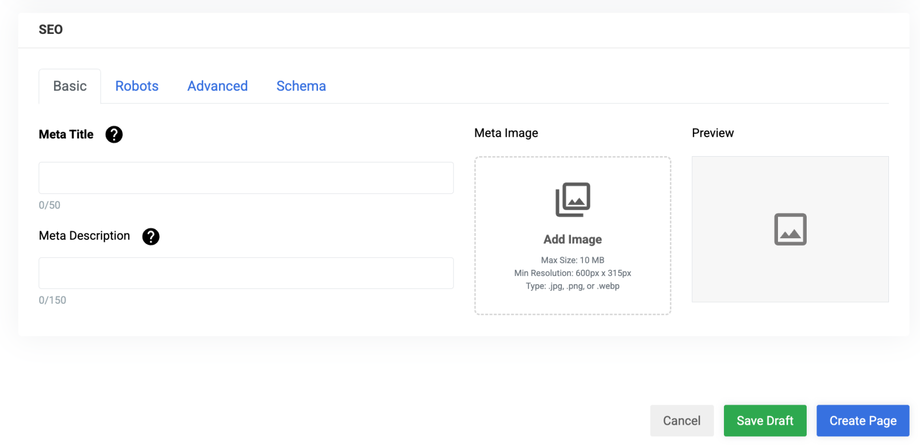Go to the Schema tab
Image resolution: width=920 pixels, height=446 pixels.
(x=301, y=86)
